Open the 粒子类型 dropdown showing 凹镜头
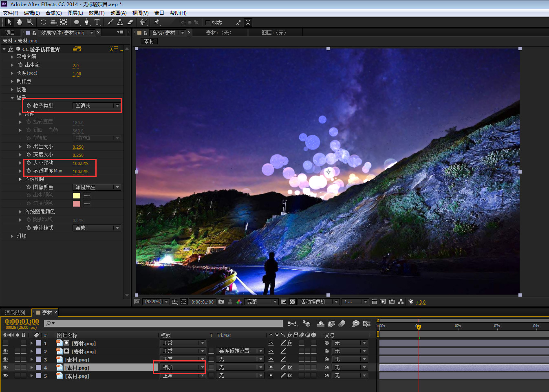Image resolution: width=549 pixels, height=392 pixels. pos(97,106)
